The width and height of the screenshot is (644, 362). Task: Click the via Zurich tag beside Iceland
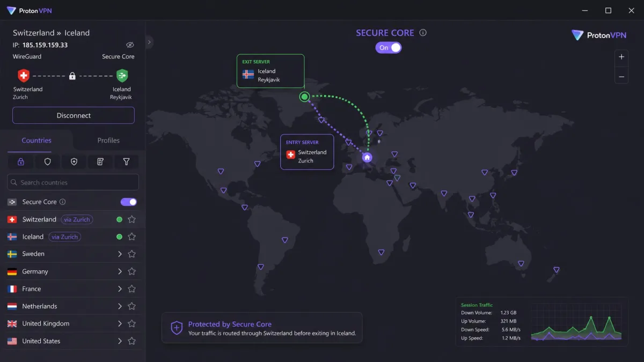click(x=64, y=237)
